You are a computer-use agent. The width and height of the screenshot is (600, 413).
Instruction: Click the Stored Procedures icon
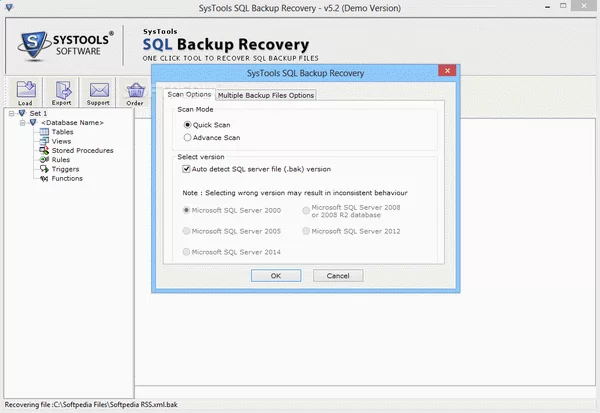(x=44, y=150)
